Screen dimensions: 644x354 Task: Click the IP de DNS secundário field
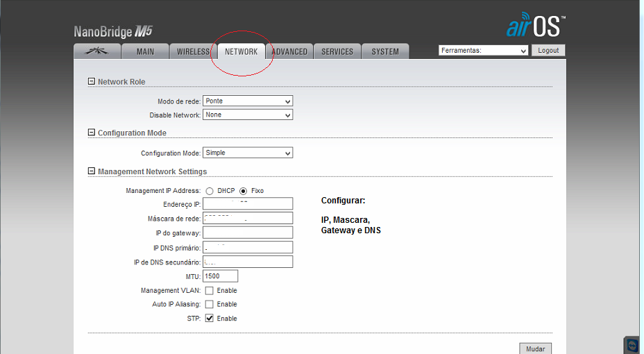click(248, 262)
